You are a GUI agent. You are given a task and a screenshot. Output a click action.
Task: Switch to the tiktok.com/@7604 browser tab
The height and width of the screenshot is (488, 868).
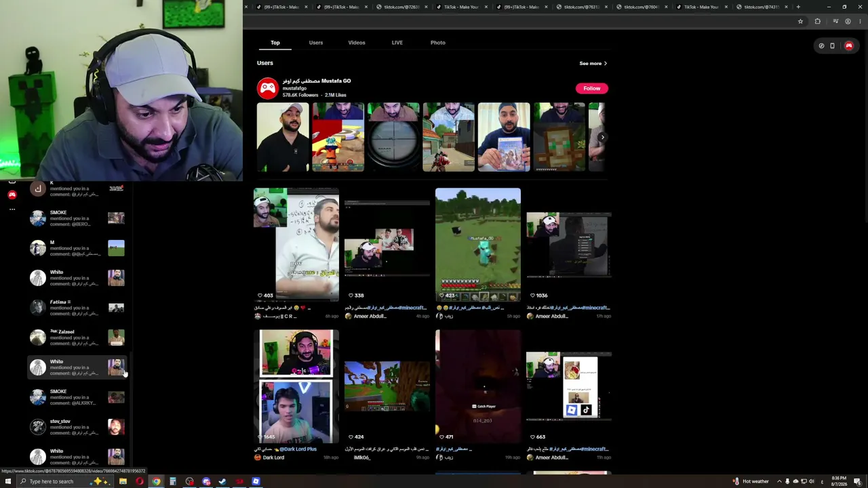pyautogui.click(x=645, y=7)
